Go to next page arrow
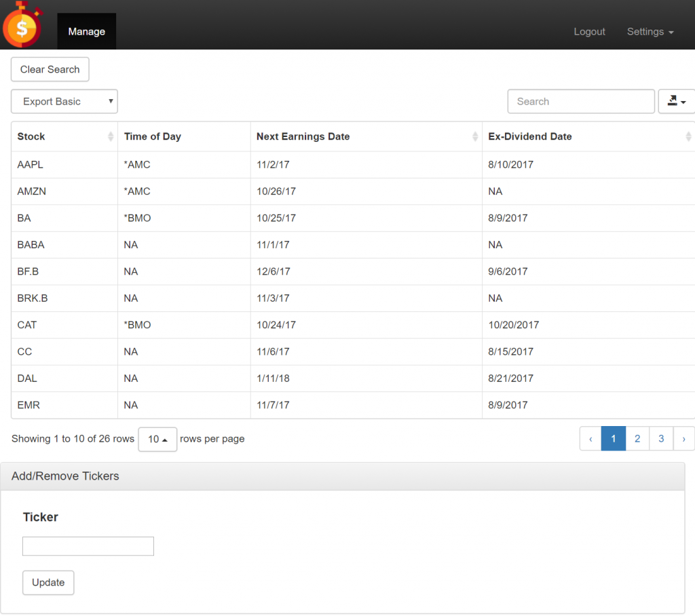Screen dimensions: 695x616 [x=684, y=439]
